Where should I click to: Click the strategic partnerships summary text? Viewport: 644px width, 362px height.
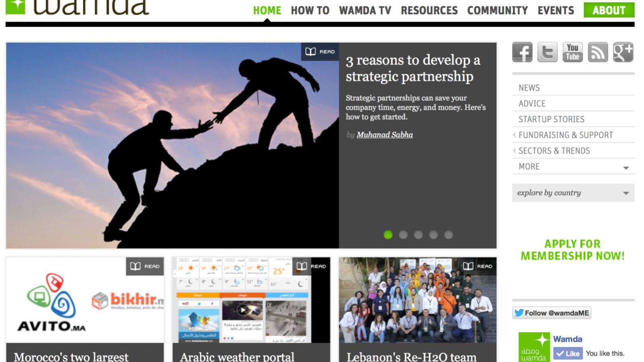click(416, 107)
